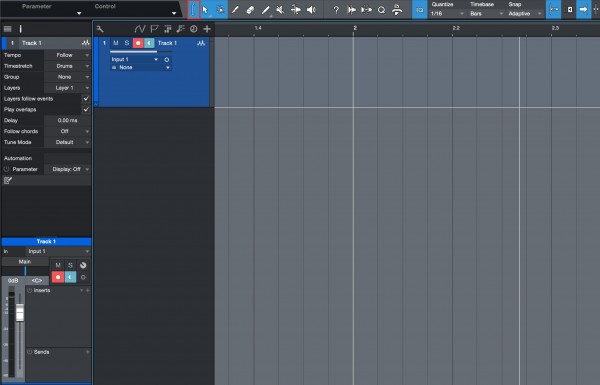Screen dimensions: 600x385
Task: Open the Group None dropdown
Action: [x=68, y=77]
